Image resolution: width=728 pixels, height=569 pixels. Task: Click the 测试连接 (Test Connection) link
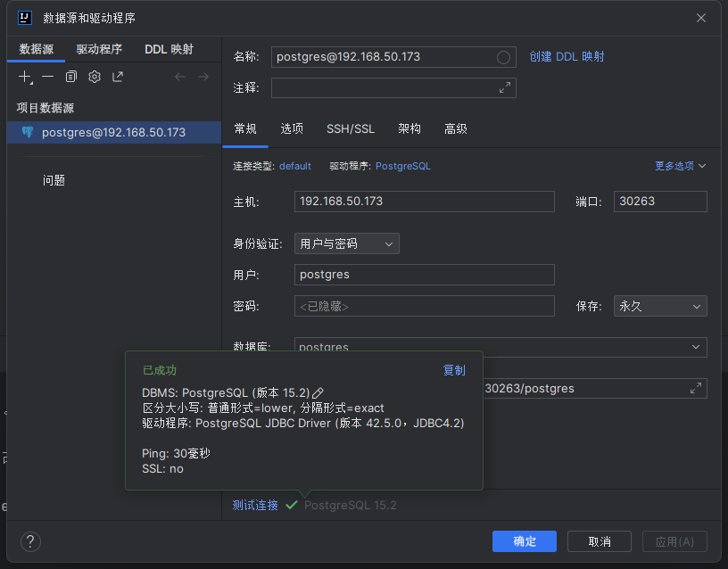coord(255,506)
